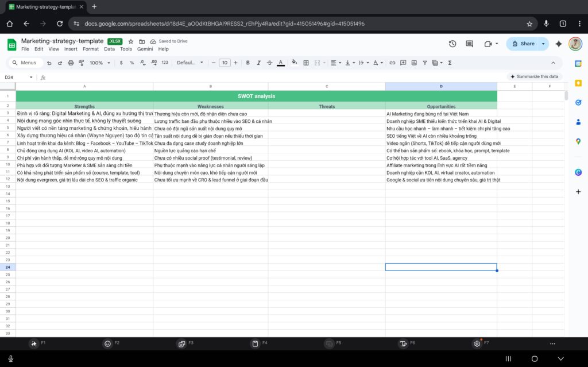Insert link using the link icon

click(x=392, y=63)
